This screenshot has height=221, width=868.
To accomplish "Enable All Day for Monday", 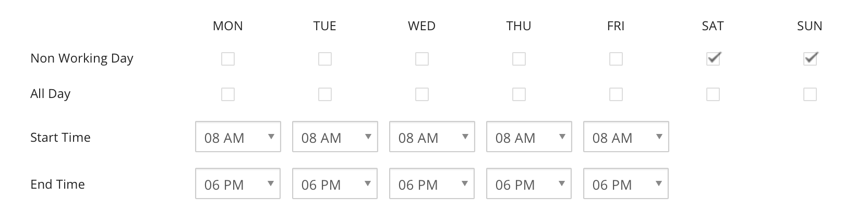I will coord(228,94).
